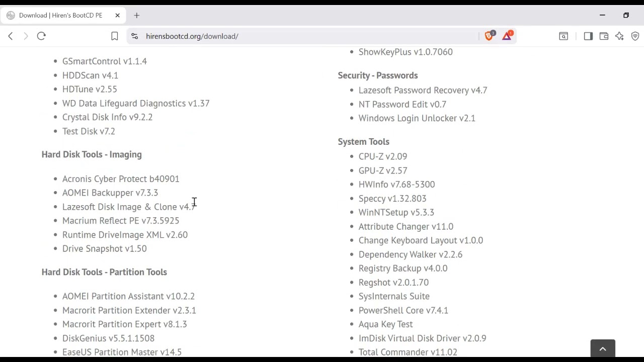Click the text WinNTSetup v5.3.3
Screen dimensions: 644x362
point(396,213)
